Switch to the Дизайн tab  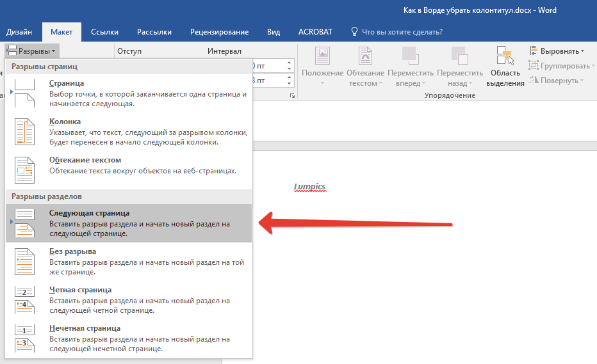19,31
